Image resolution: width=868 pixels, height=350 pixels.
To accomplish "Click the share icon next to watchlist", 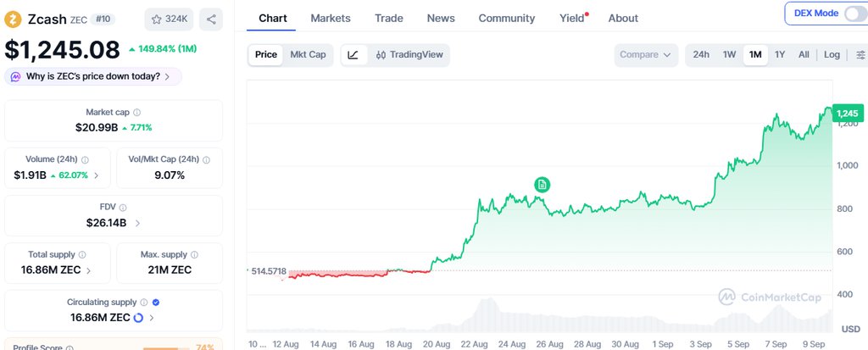I will click(x=211, y=19).
